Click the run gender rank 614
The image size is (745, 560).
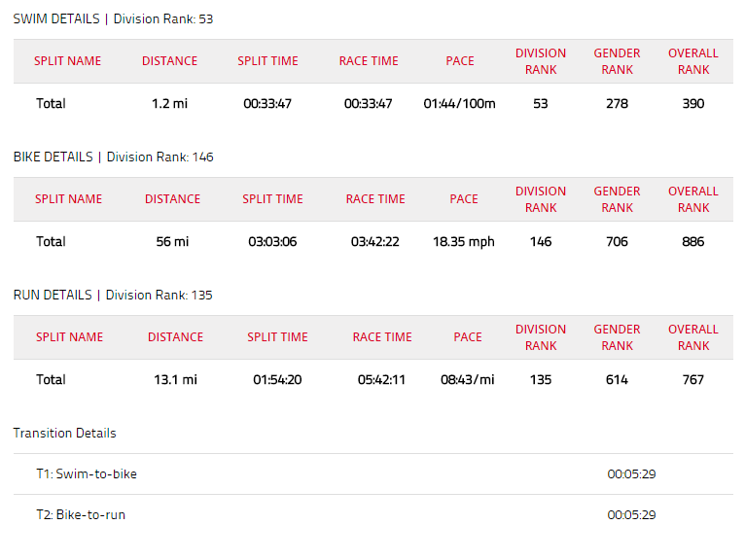pyautogui.click(x=617, y=379)
